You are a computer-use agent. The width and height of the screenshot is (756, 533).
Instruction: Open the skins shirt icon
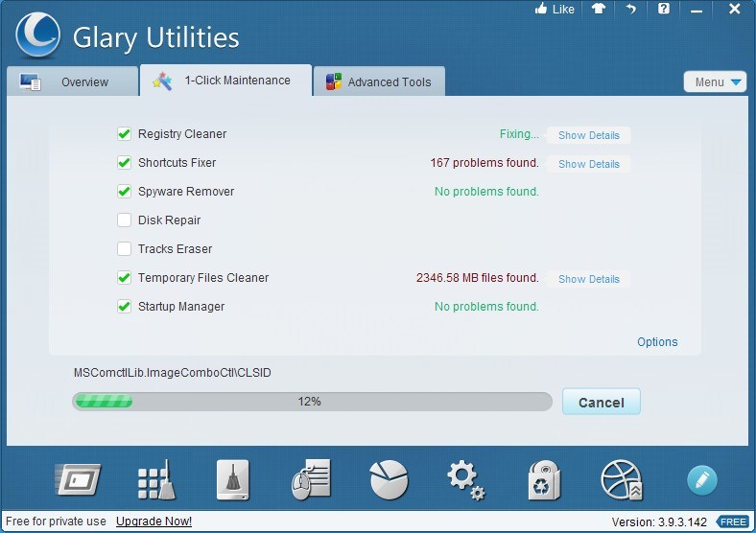click(x=599, y=9)
